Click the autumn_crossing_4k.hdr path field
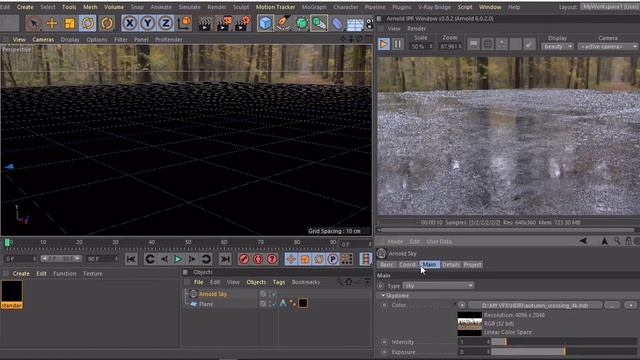This screenshot has height=360, width=640. (x=535, y=305)
